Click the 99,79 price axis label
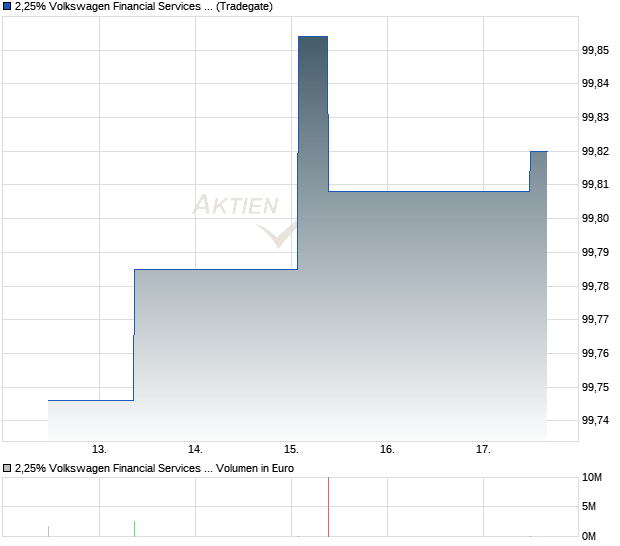This screenshot has height=546, width=620. coord(595,252)
